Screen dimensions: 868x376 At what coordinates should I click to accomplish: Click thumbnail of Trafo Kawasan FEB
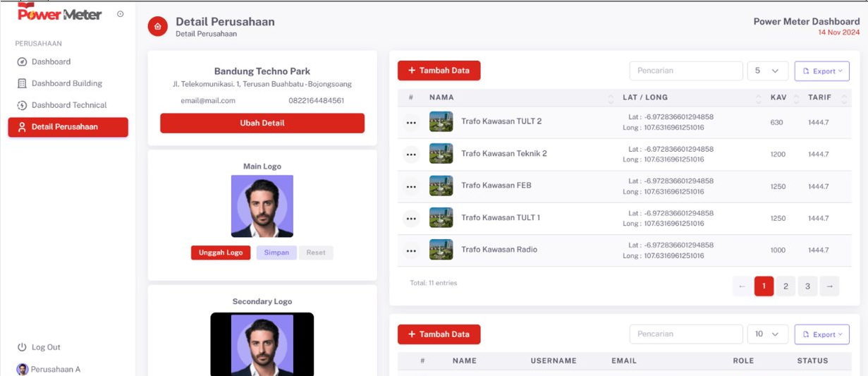click(x=441, y=186)
